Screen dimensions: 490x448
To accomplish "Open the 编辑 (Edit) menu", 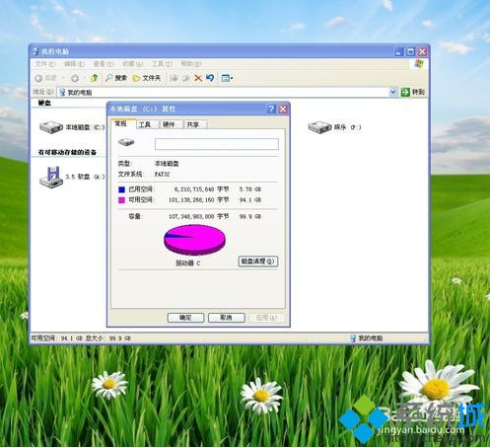I will click(74, 63).
